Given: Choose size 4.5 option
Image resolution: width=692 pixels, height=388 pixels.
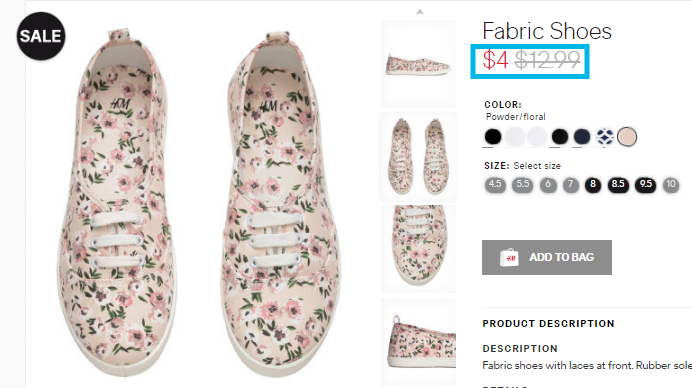Looking at the screenshot, I should (x=495, y=184).
